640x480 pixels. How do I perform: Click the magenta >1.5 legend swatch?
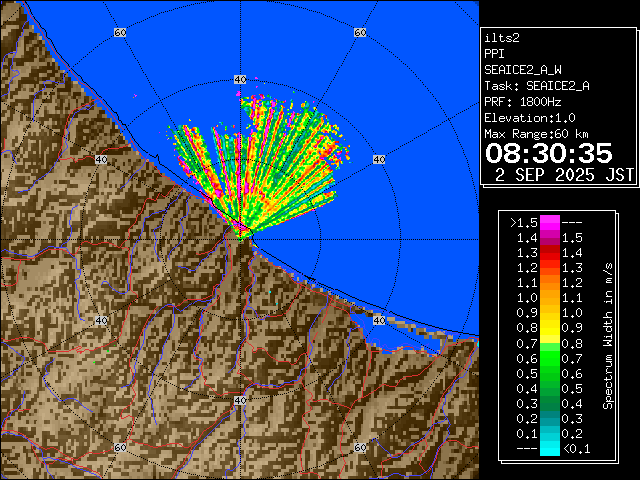point(549,222)
